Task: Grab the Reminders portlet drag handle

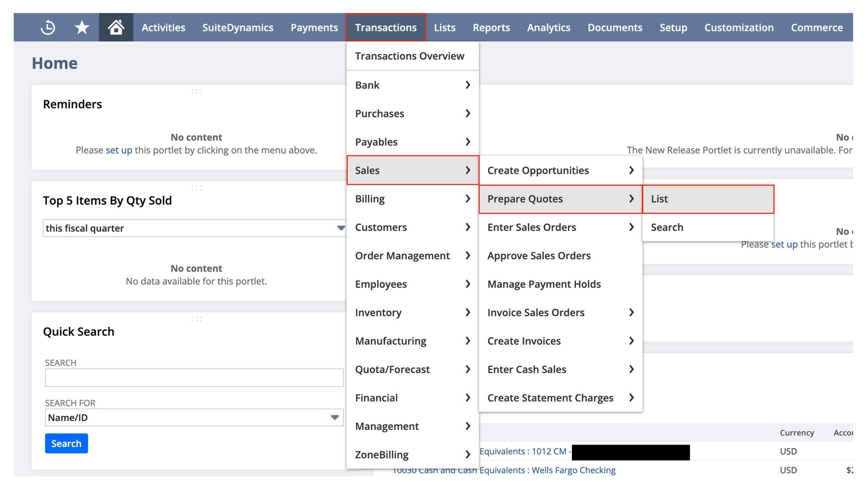Action: click(x=196, y=92)
